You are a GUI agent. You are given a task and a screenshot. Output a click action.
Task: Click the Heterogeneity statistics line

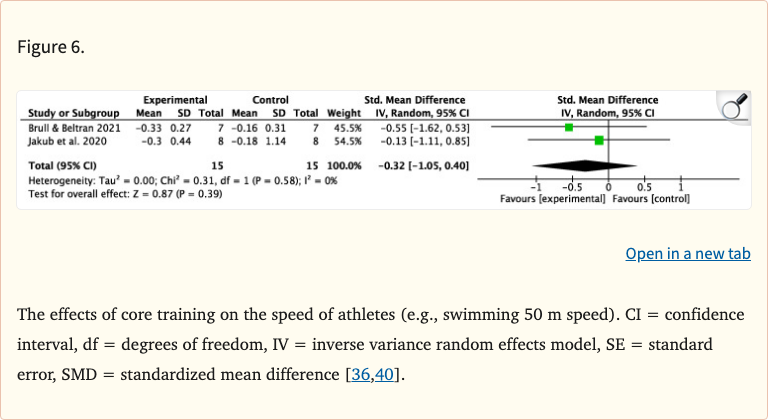pos(183,181)
